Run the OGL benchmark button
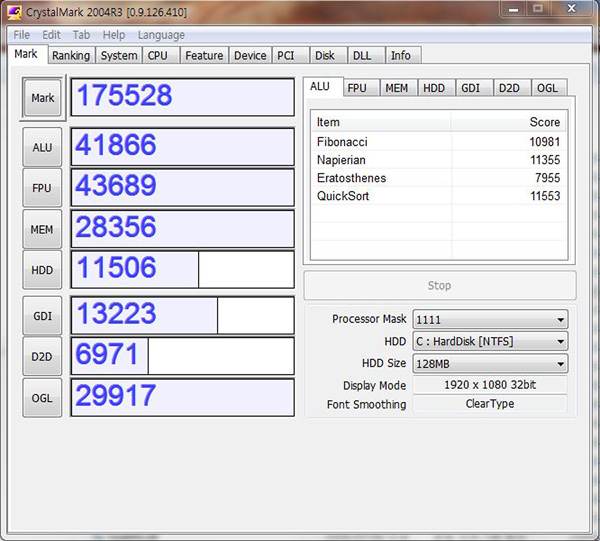The height and width of the screenshot is (541, 600). pyautogui.click(x=42, y=398)
